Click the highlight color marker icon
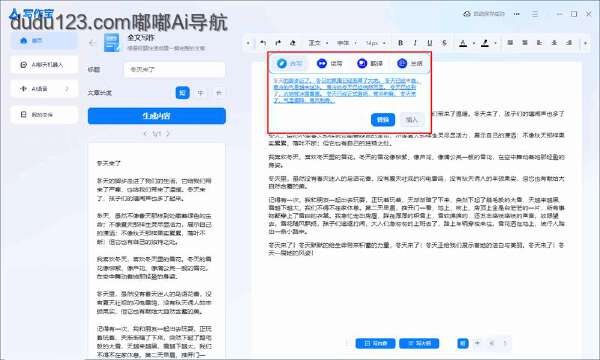 click(x=485, y=43)
